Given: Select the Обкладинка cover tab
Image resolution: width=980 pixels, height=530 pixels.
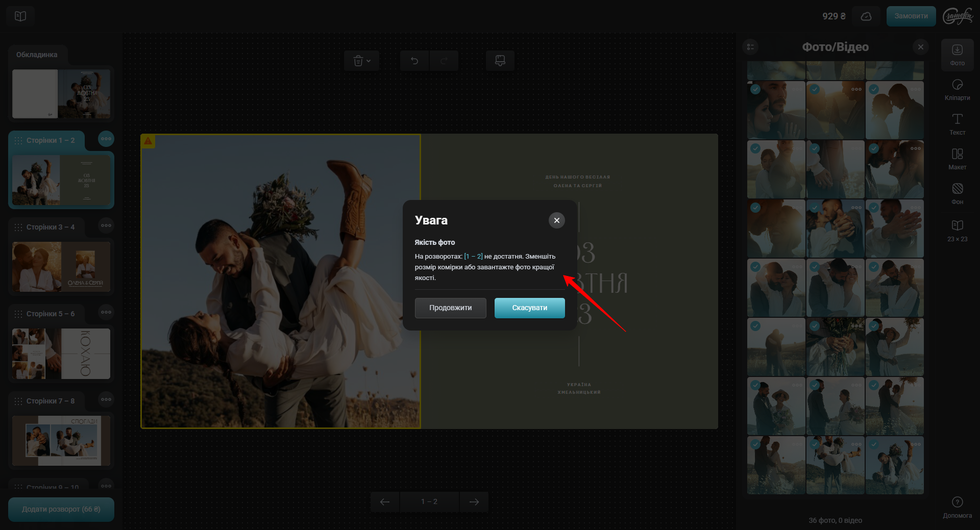Looking at the screenshot, I should click(x=37, y=55).
